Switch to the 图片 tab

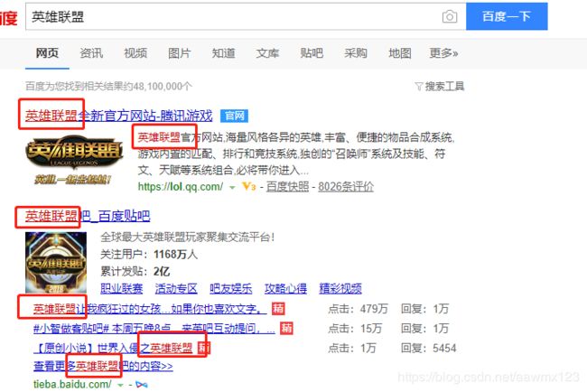click(x=180, y=53)
